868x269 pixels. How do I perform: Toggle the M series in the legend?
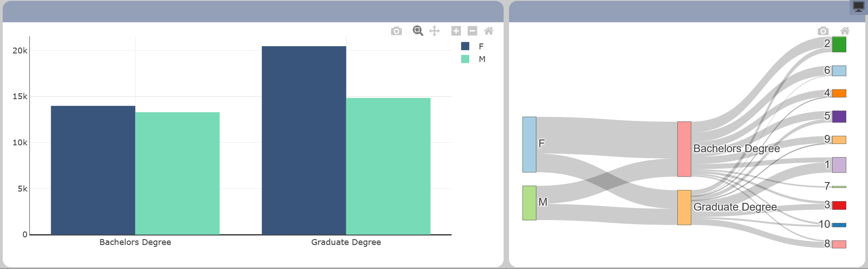482,59
